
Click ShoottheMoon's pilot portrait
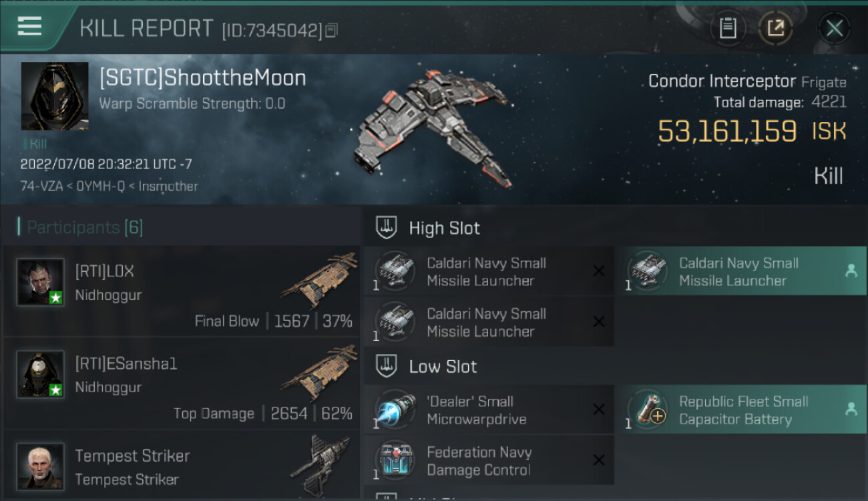(55, 96)
